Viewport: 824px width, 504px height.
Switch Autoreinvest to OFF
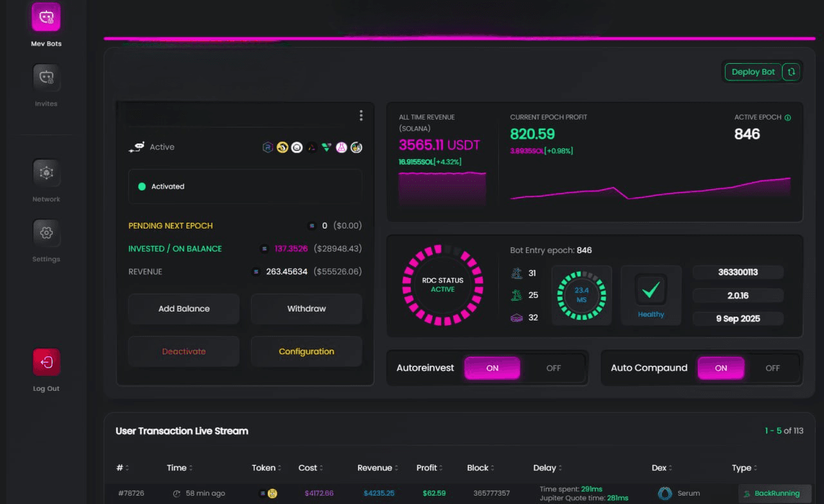tap(553, 368)
